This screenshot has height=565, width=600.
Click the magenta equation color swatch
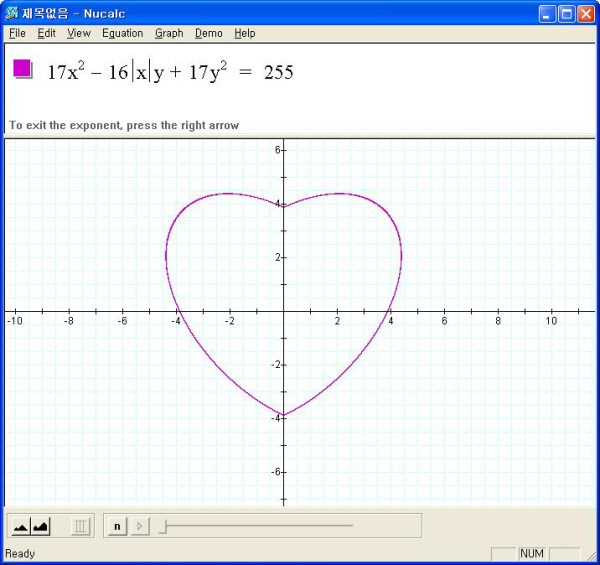point(22,69)
